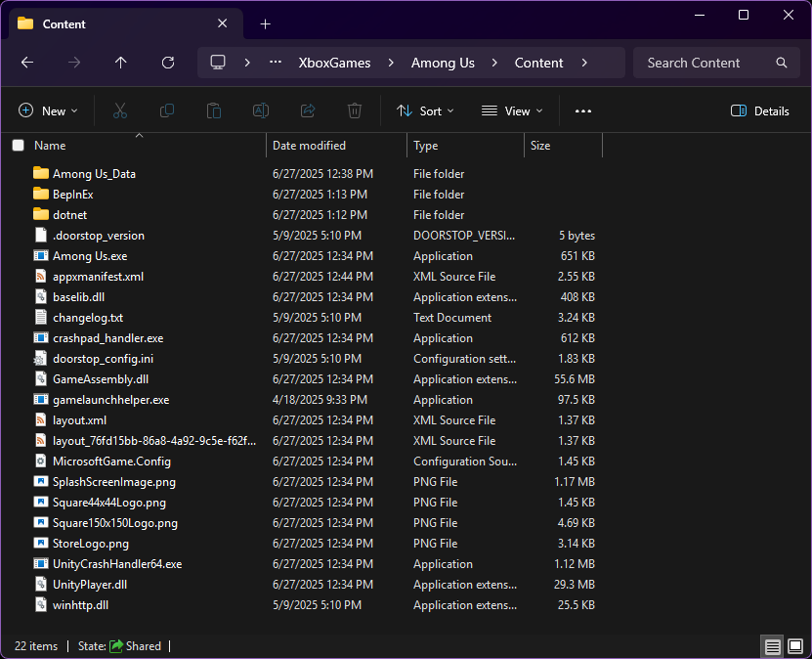Navigate to XboxGames breadcrumb

tap(334, 63)
